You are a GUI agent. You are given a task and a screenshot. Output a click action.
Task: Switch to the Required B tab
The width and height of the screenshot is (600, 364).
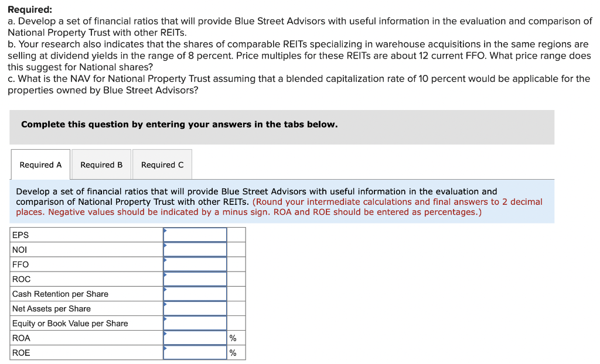101,164
